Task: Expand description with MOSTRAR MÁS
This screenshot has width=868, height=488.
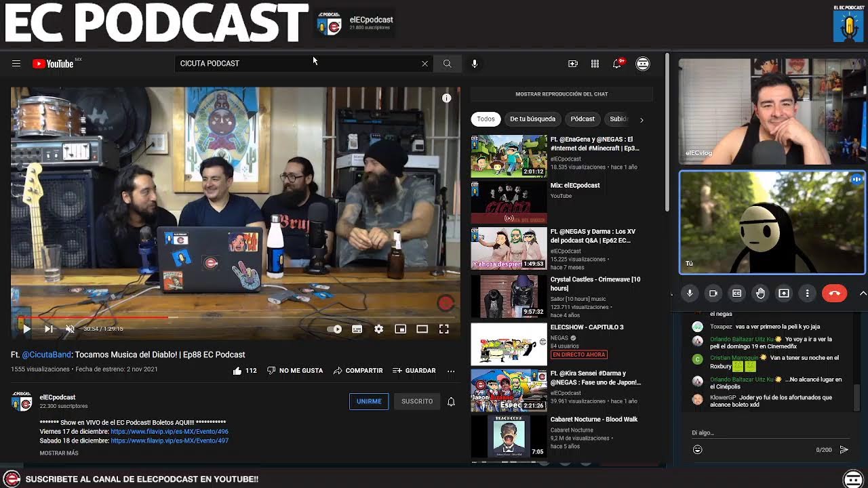Action: point(59,453)
